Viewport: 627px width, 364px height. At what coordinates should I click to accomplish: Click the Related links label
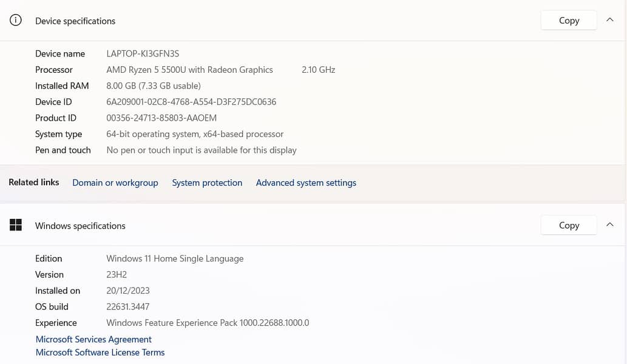34,182
